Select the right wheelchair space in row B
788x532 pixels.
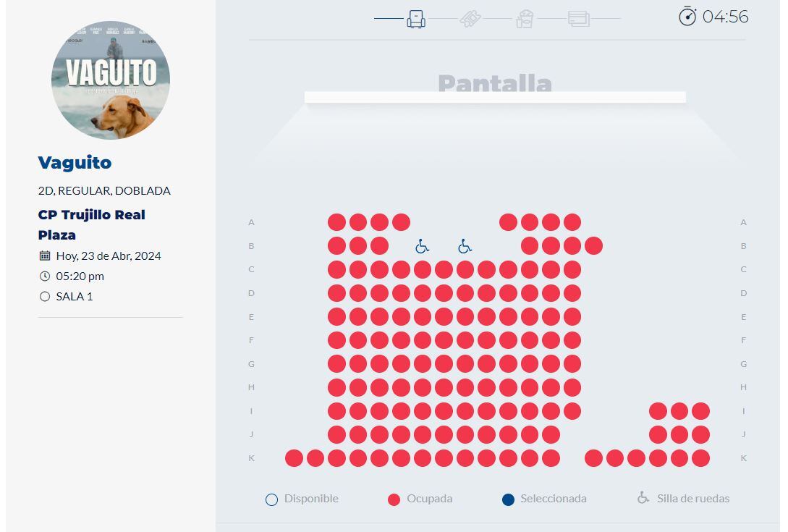tap(465, 246)
